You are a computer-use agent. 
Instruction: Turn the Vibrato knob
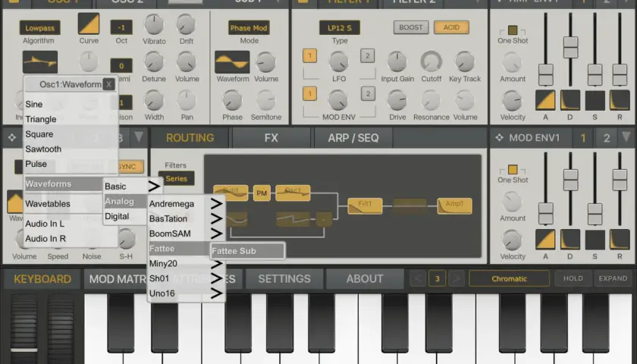[x=154, y=24]
